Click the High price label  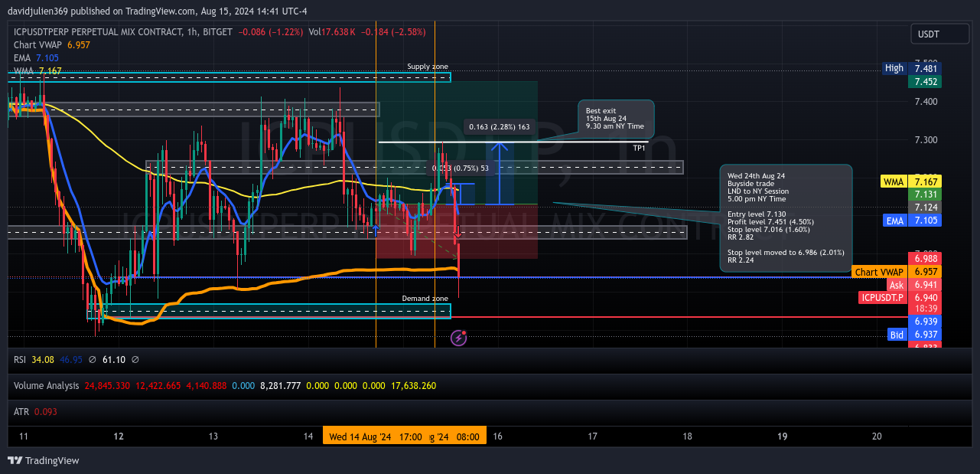(x=894, y=68)
